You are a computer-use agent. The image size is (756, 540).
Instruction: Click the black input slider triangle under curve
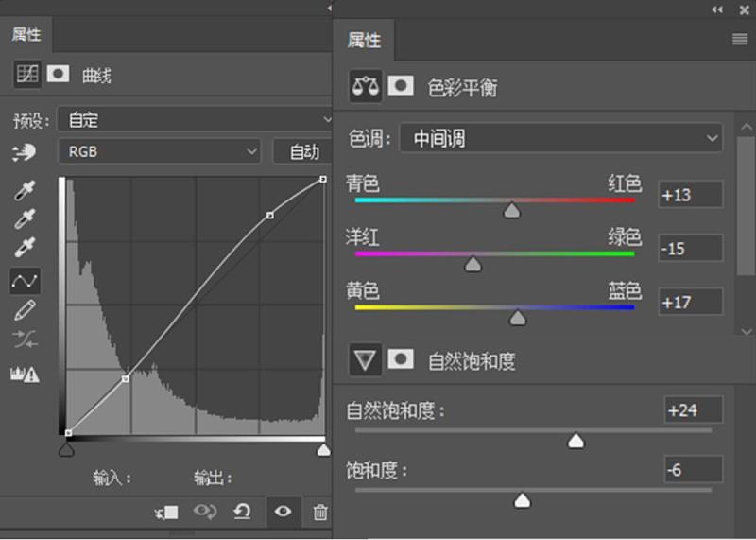(66, 451)
